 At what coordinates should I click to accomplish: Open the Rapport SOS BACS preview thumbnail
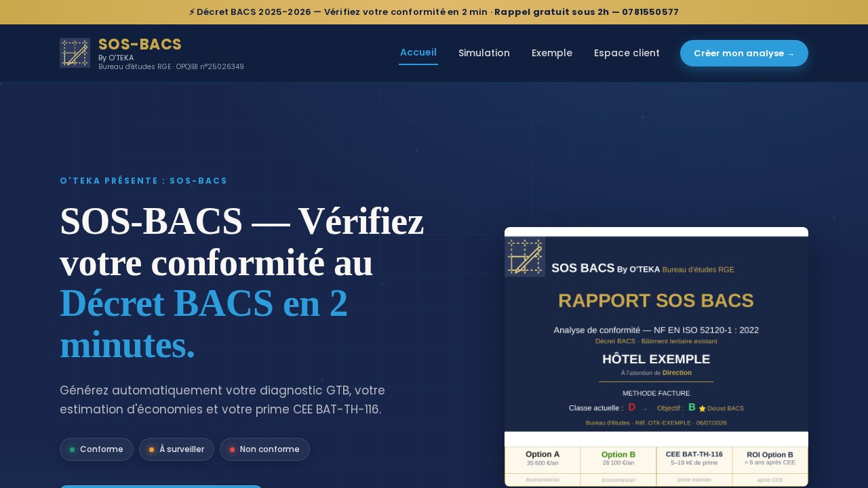656,357
